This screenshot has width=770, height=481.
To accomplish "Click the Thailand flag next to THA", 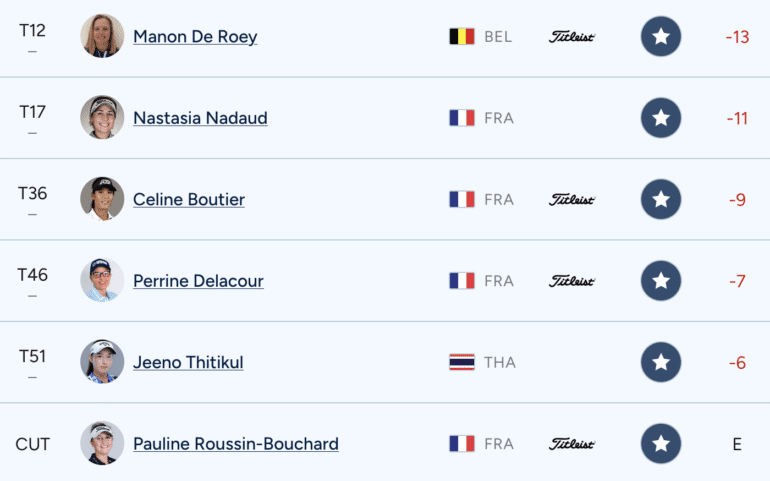I will (x=461, y=363).
